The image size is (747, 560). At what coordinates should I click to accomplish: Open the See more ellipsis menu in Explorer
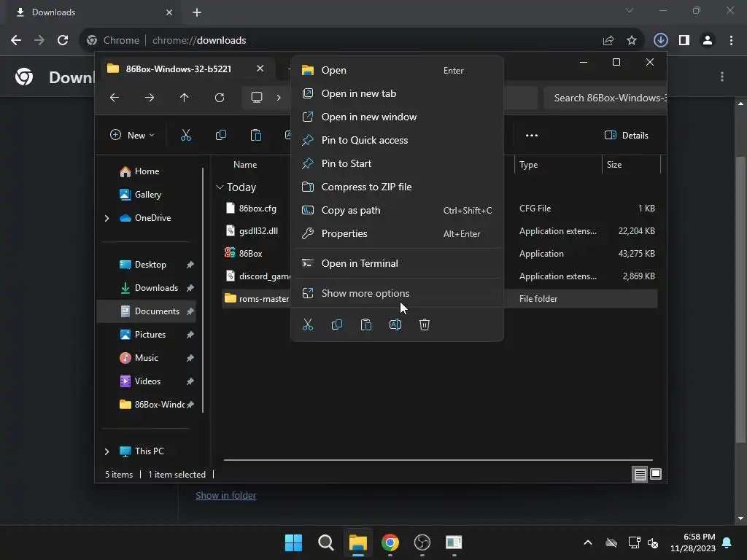[x=532, y=135]
